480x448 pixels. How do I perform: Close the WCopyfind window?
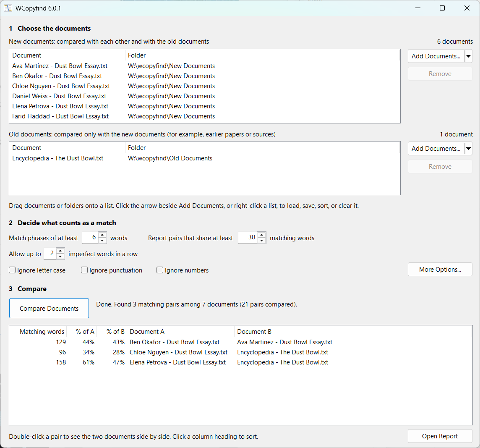pyautogui.click(x=467, y=8)
